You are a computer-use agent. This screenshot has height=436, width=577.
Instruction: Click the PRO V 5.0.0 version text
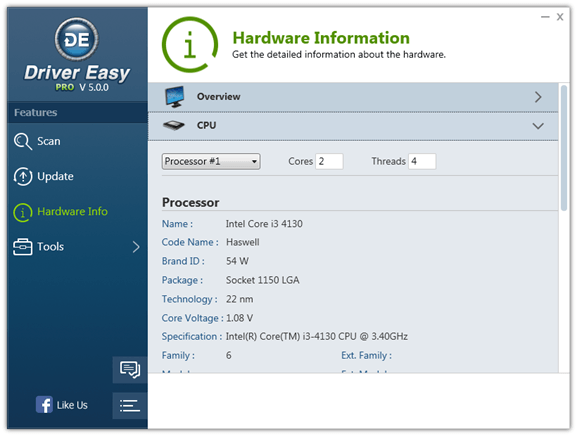82,88
